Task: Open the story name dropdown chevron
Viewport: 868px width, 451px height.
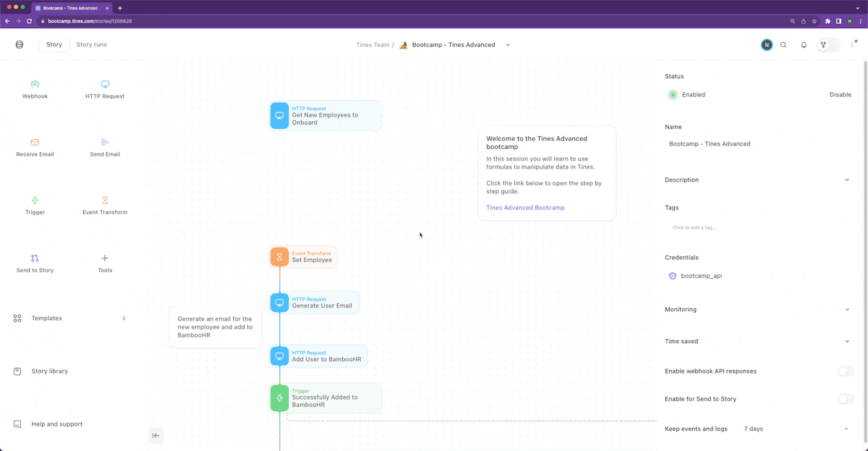Action: 508,45
